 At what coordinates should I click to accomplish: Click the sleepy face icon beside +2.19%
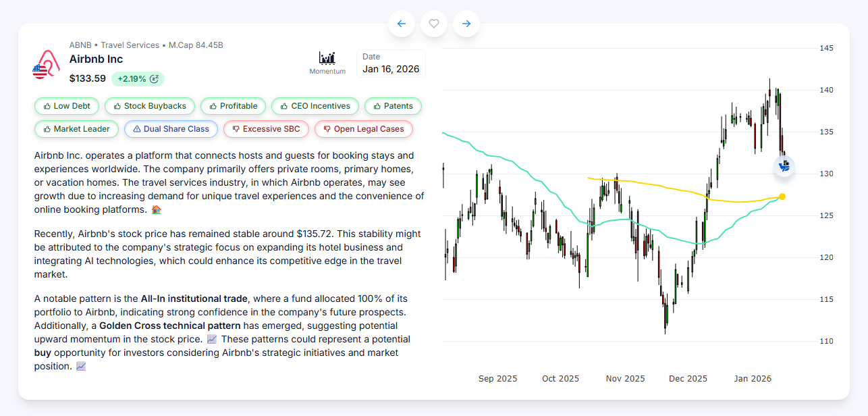[154, 79]
